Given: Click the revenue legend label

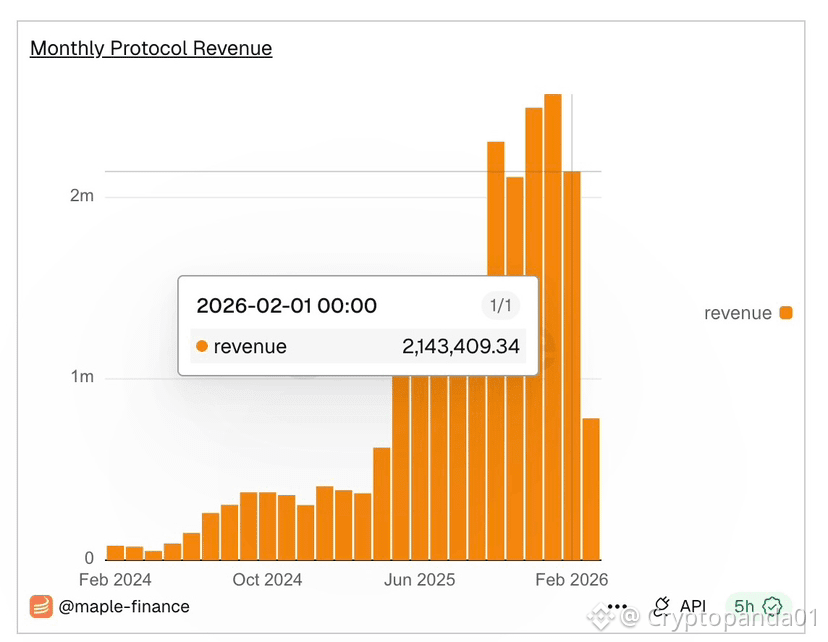Looking at the screenshot, I should (738, 313).
